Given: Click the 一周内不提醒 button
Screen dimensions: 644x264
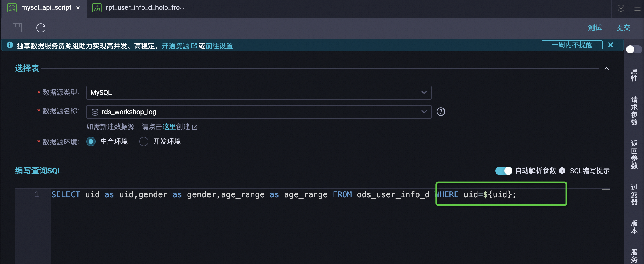Looking at the screenshot, I should pos(572,45).
